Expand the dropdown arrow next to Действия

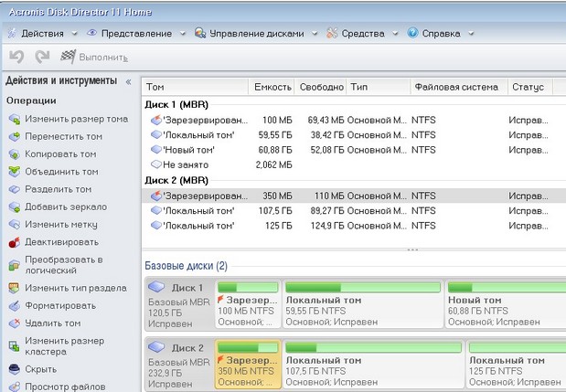[x=74, y=34]
